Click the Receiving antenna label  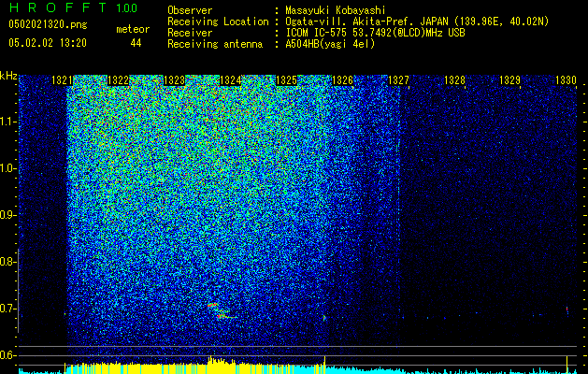tap(215, 44)
